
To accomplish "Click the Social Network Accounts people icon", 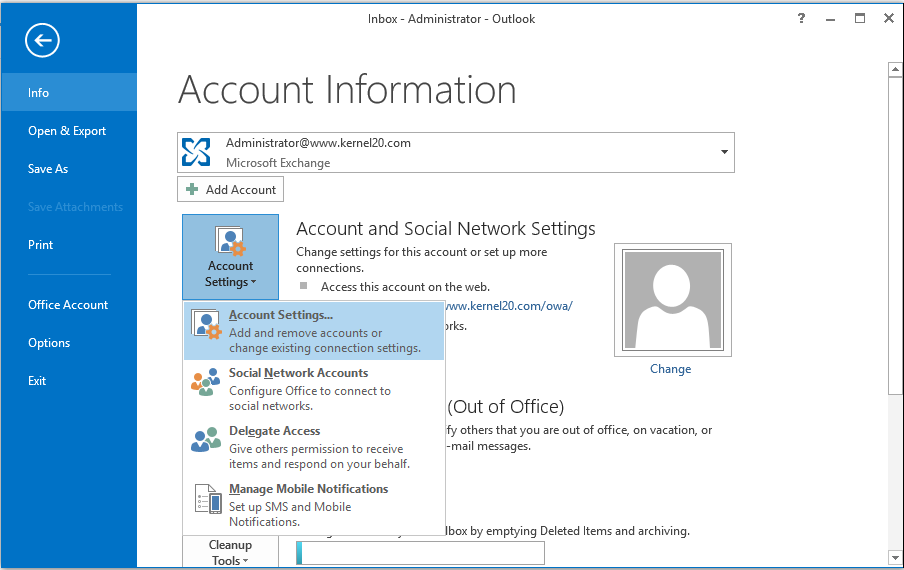I will point(205,382).
